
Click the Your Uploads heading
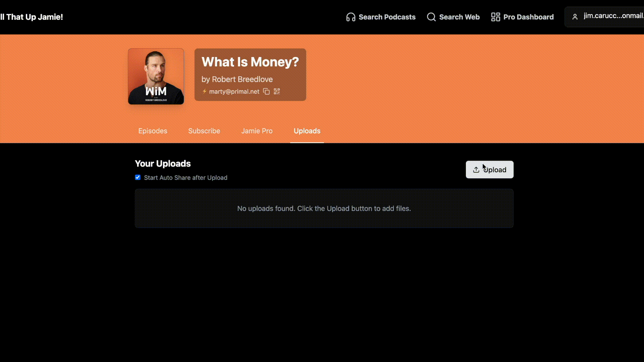click(x=163, y=164)
